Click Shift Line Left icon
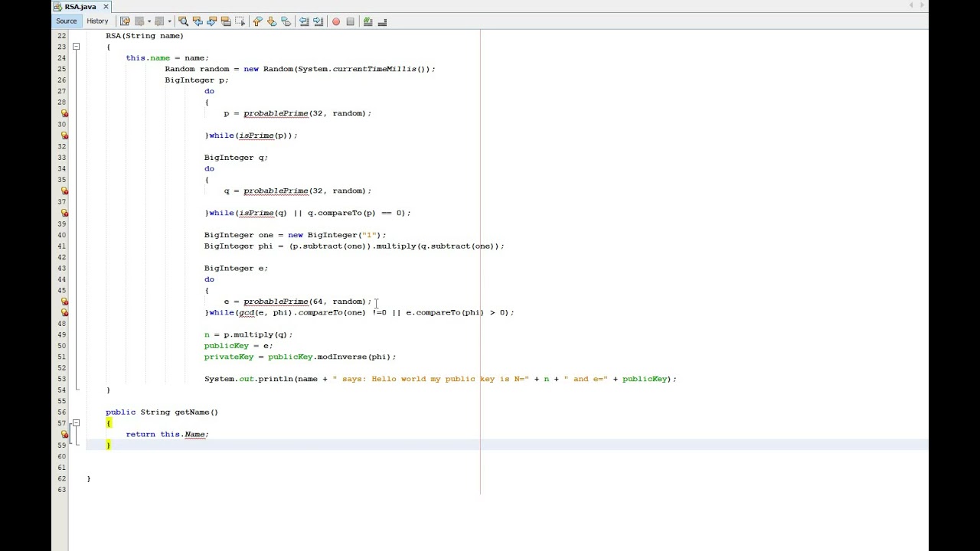This screenshot has height=551, width=980. click(304, 21)
